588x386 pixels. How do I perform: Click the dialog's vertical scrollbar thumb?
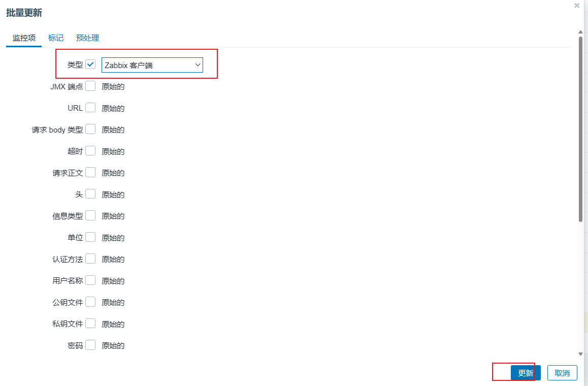point(580,129)
